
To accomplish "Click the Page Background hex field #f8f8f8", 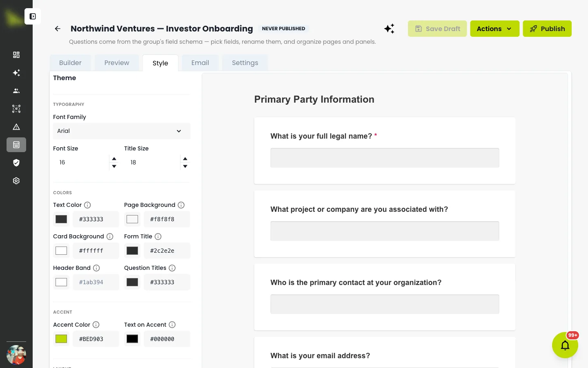I will click(167, 219).
